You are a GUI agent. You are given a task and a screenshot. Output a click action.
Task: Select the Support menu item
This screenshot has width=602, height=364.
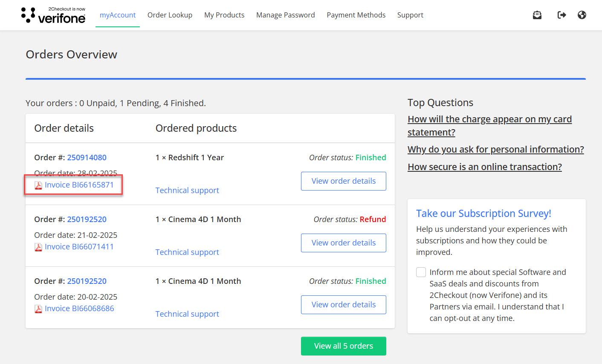[410, 15]
